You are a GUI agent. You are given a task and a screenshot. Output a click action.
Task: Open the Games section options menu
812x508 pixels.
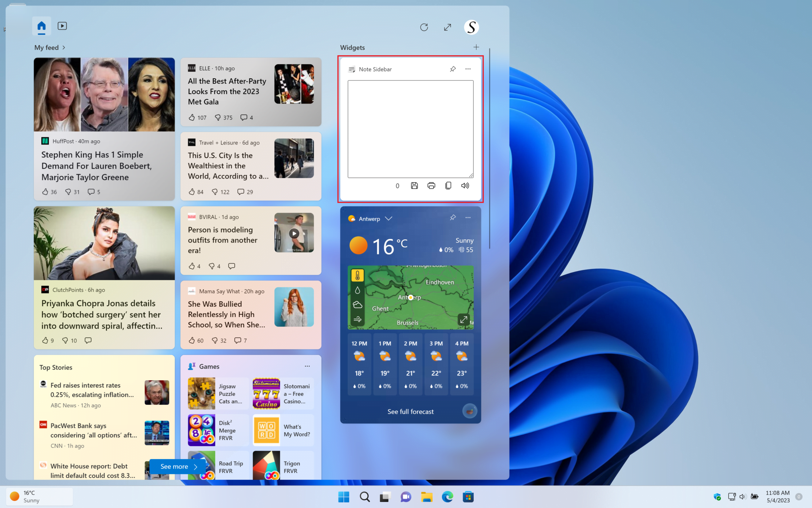[x=307, y=366]
